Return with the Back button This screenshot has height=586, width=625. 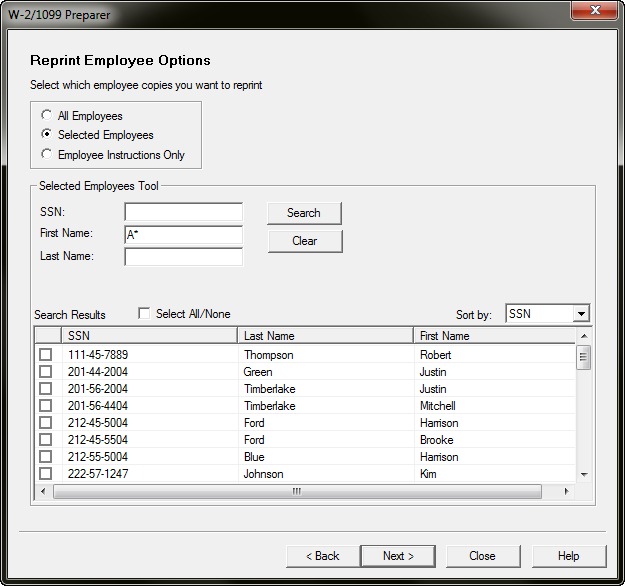(323, 556)
